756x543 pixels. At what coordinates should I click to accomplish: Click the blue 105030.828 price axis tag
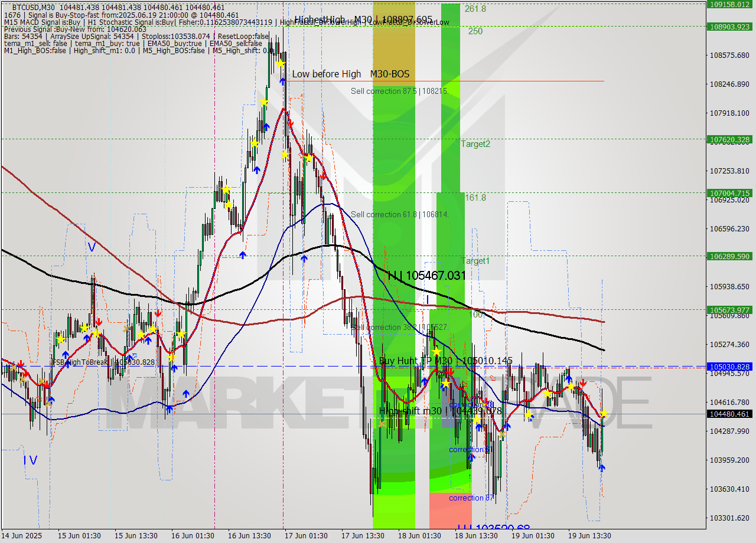click(x=731, y=367)
